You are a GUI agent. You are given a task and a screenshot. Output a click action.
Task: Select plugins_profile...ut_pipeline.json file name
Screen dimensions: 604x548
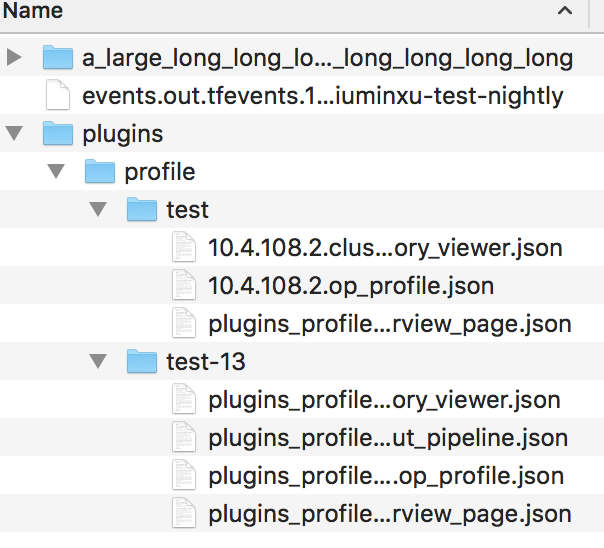pyautogui.click(x=388, y=439)
